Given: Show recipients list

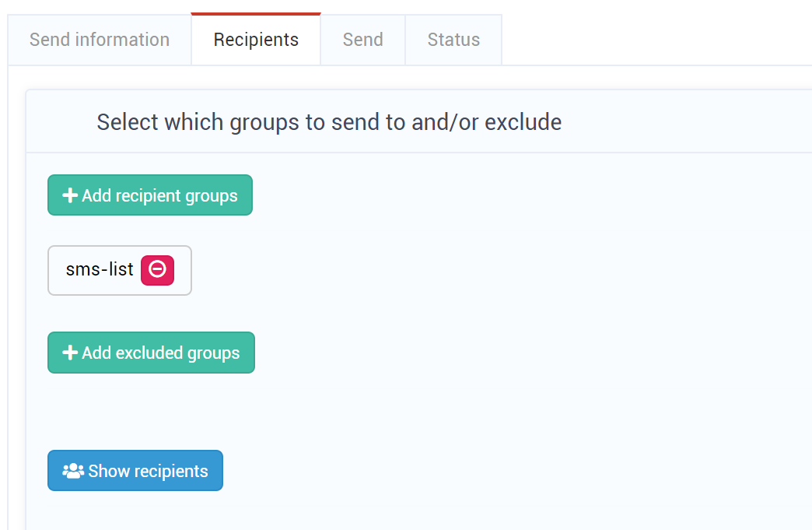Looking at the screenshot, I should (135, 470).
